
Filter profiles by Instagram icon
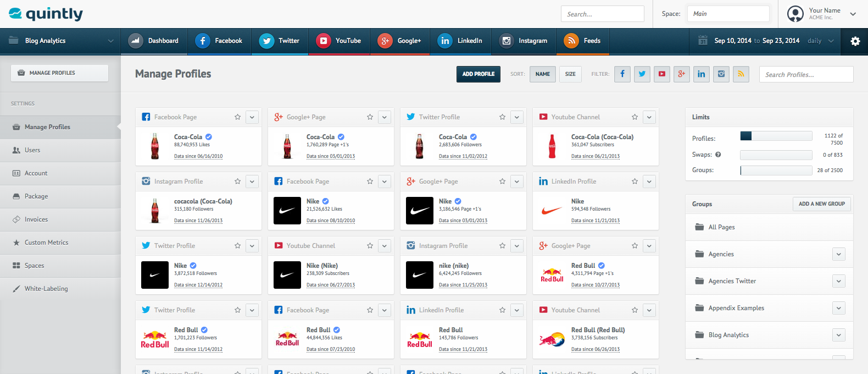click(x=721, y=74)
